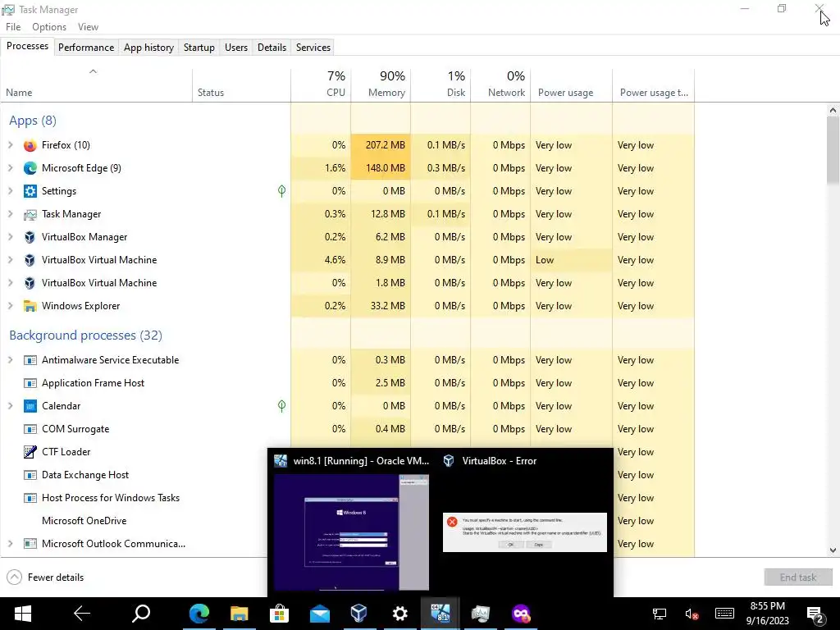840x630 pixels.
Task: Expand Microsoft Outlook Communications row
Action: (x=10, y=544)
